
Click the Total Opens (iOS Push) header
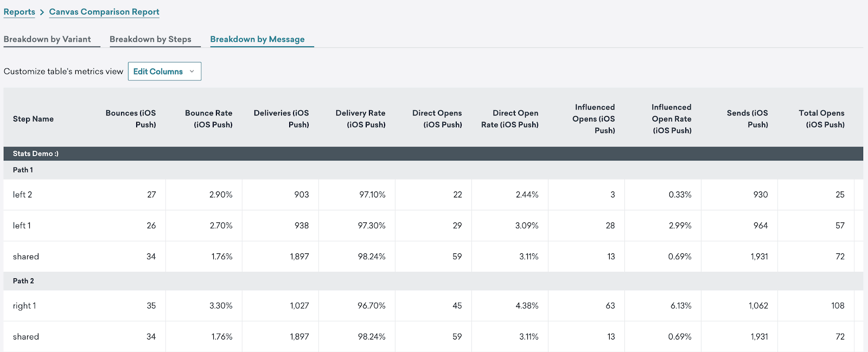[822, 119]
